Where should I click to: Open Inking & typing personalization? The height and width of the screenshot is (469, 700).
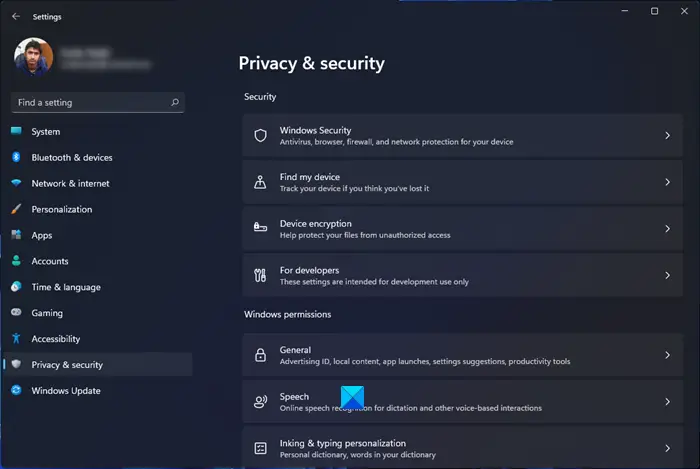[x=462, y=448]
